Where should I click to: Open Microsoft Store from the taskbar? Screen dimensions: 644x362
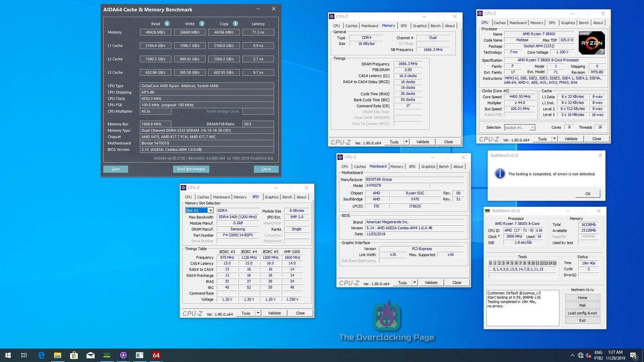click(x=74, y=355)
